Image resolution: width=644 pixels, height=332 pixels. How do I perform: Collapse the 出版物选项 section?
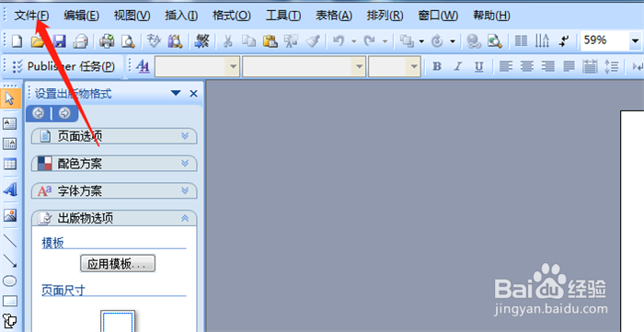(114, 218)
